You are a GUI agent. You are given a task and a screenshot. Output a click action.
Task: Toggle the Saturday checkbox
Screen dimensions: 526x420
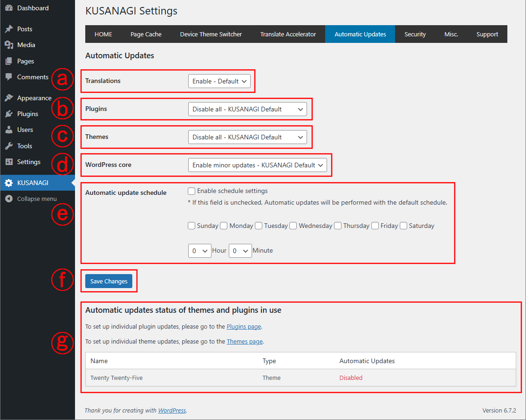pyautogui.click(x=403, y=226)
